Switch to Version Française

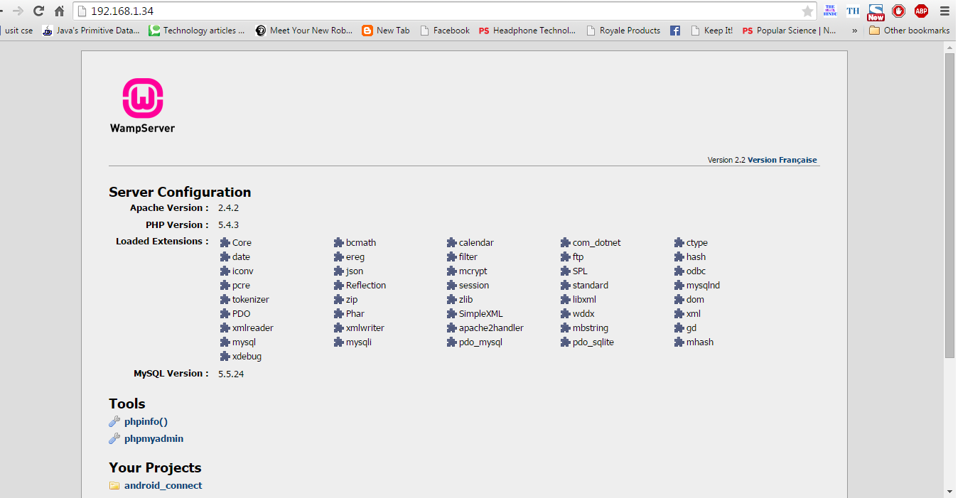click(x=782, y=160)
